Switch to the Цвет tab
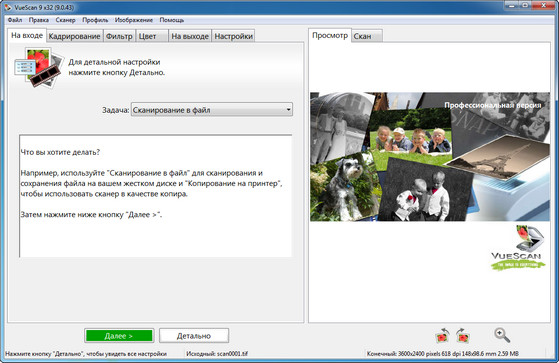 pos(152,36)
